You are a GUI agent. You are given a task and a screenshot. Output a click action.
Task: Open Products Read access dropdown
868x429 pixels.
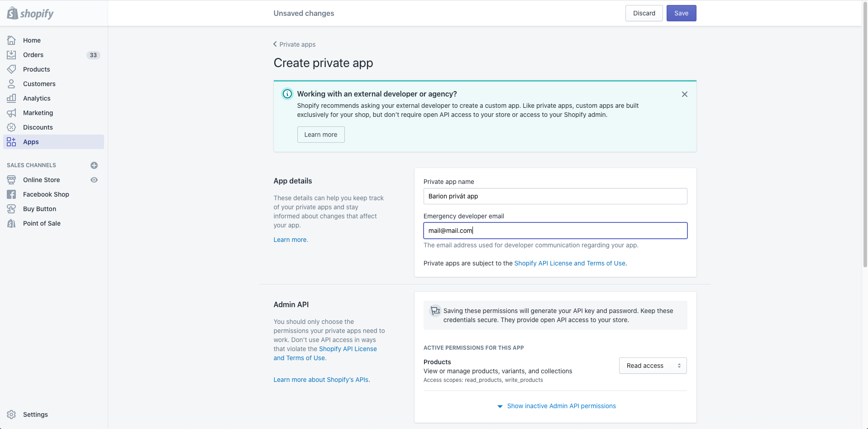(653, 366)
